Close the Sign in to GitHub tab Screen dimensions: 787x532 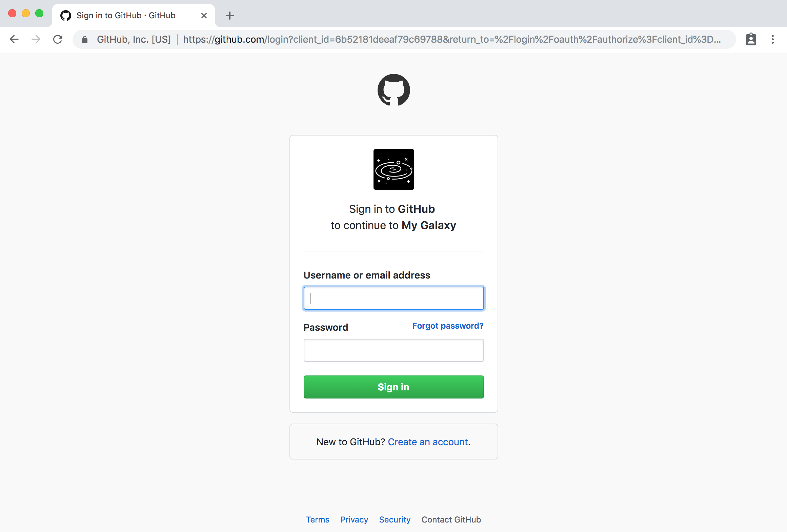204,16
